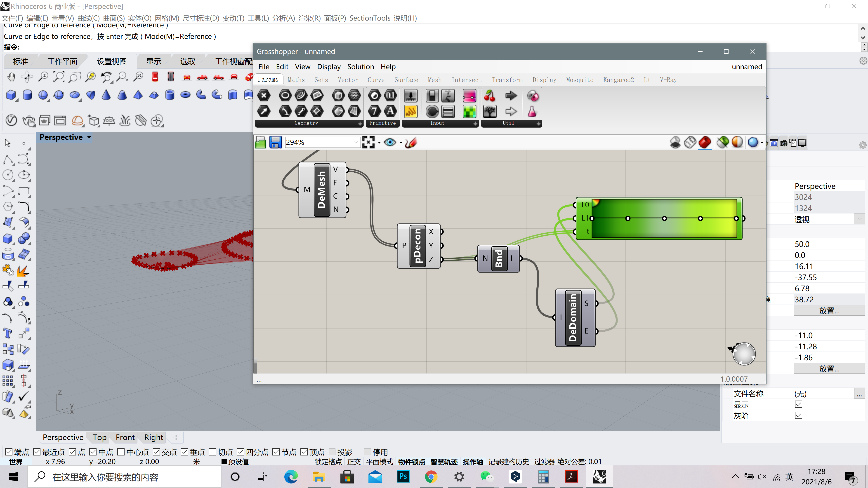Open the Solution menu in Grasshopper

[361, 67]
